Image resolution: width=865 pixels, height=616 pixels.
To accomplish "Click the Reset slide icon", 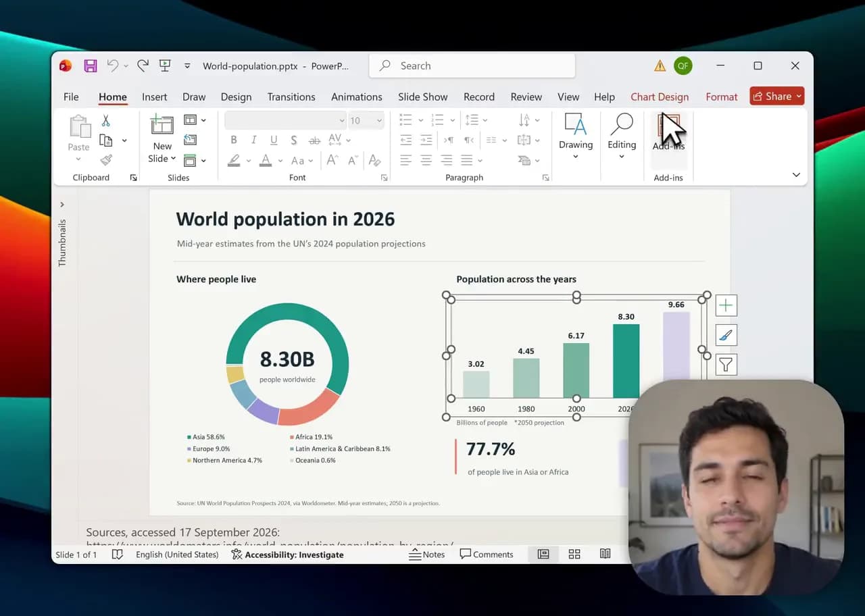I will pyautogui.click(x=190, y=140).
